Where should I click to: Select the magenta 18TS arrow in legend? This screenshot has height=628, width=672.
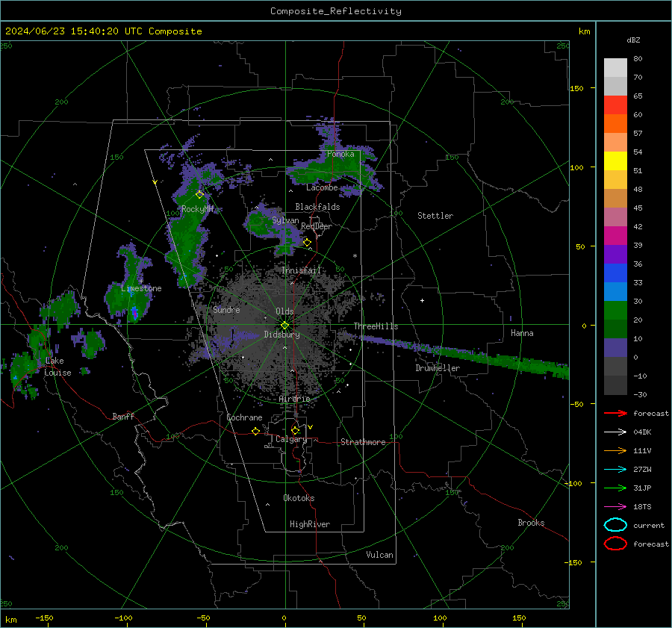point(615,507)
